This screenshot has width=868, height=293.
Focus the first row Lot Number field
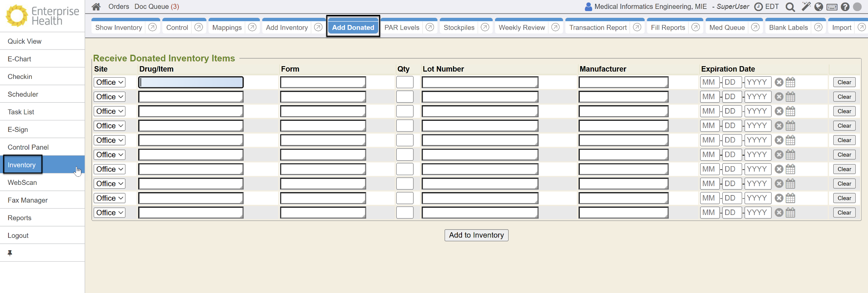point(480,82)
